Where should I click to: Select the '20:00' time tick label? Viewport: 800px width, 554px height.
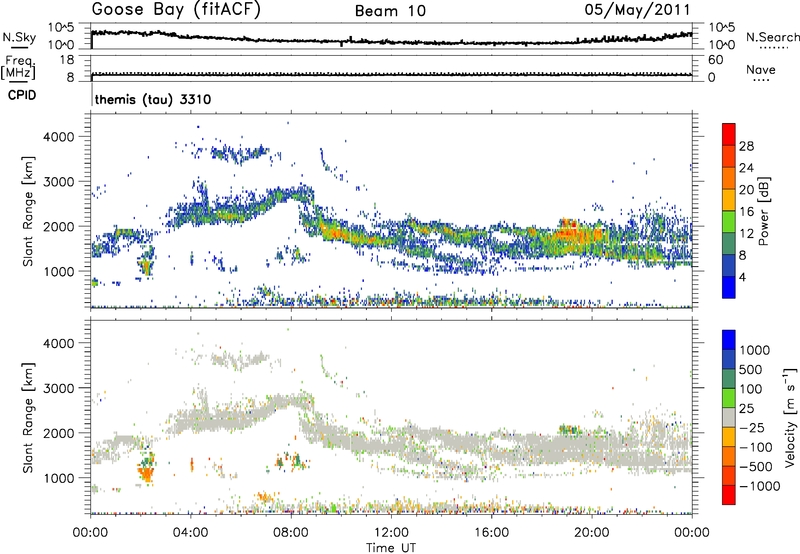pyautogui.click(x=592, y=533)
